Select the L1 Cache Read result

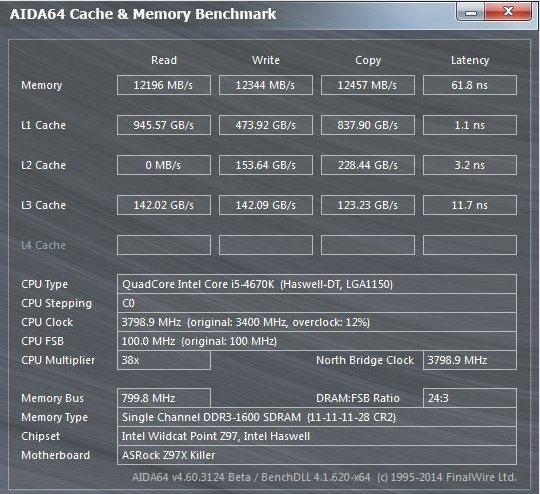(164, 125)
